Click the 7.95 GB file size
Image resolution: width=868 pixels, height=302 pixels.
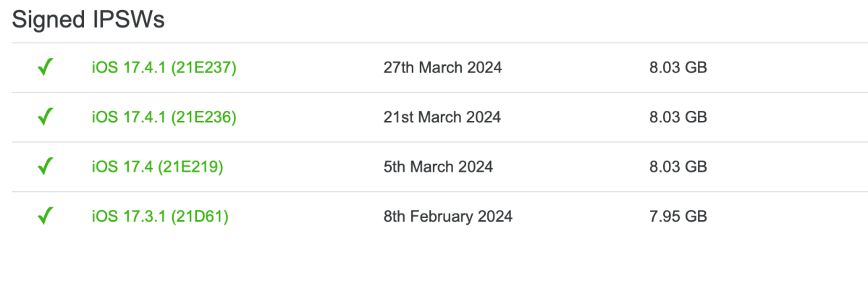coord(678,216)
